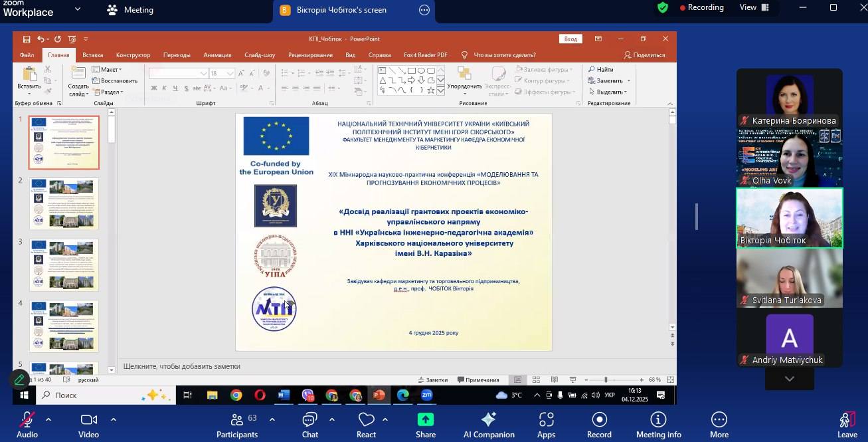The width and height of the screenshot is (868, 442).
Task: Open the Вставка ribbon tab
Action: point(92,55)
